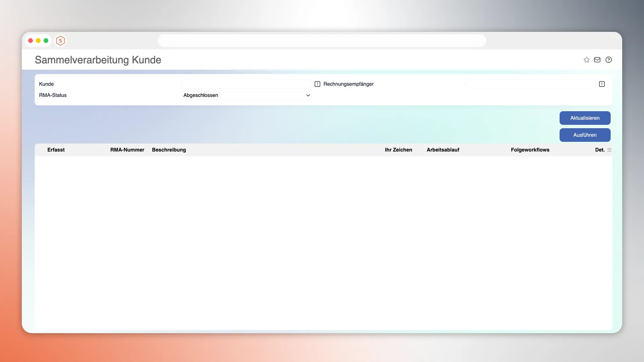Click the Ihr Zeichen column header

click(398, 150)
